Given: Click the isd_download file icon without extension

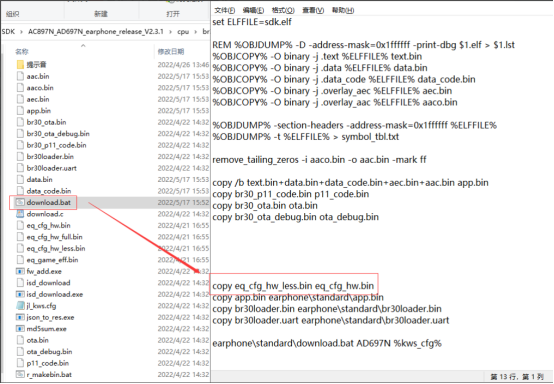Looking at the screenshot, I should point(20,283).
